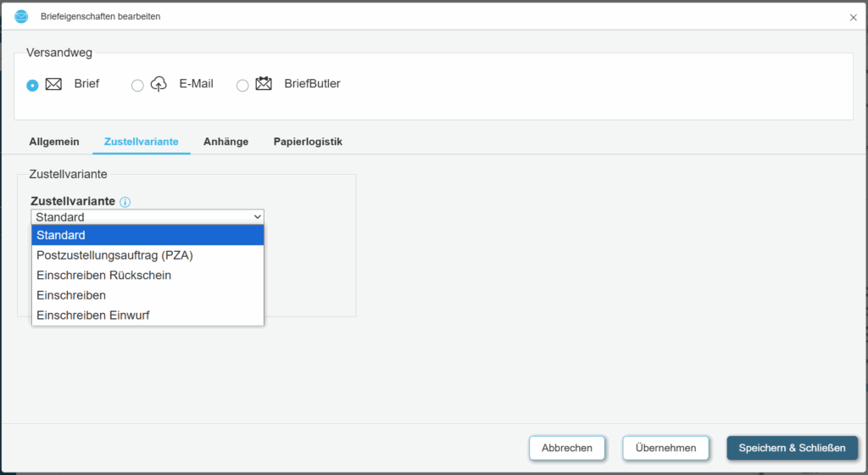Image resolution: width=868 pixels, height=475 pixels.
Task: Select the BriefButler radio button
Action: pyautogui.click(x=242, y=85)
